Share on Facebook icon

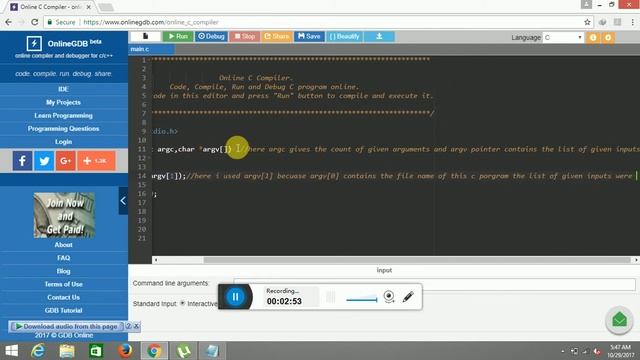(x=22, y=160)
